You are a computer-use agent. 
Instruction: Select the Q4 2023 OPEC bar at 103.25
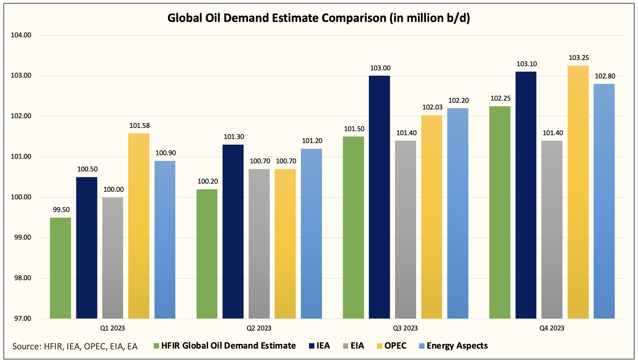tap(578, 192)
